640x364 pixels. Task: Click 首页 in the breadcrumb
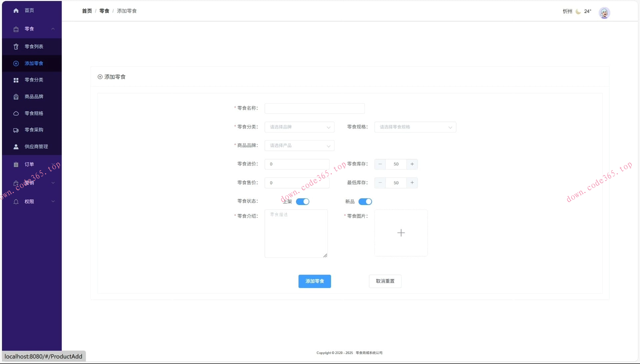pyautogui.click(x=87, y=11)
